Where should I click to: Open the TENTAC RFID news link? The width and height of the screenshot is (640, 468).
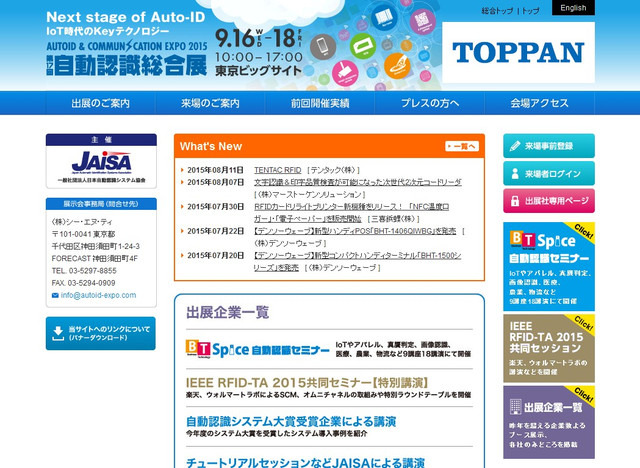pos(278,170)
